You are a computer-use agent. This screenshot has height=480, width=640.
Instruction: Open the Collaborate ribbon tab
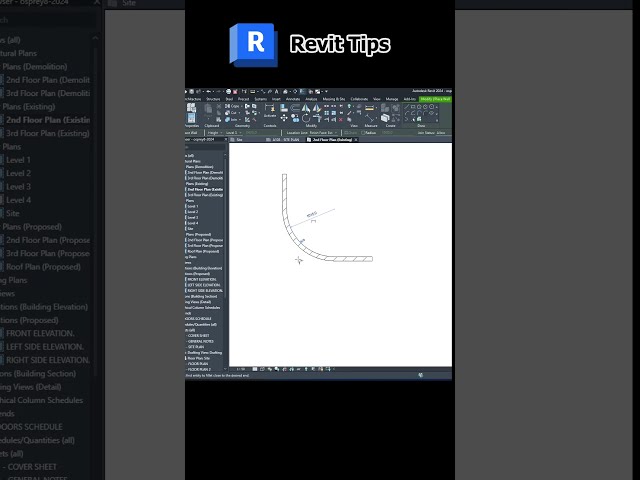pos(359,99)
